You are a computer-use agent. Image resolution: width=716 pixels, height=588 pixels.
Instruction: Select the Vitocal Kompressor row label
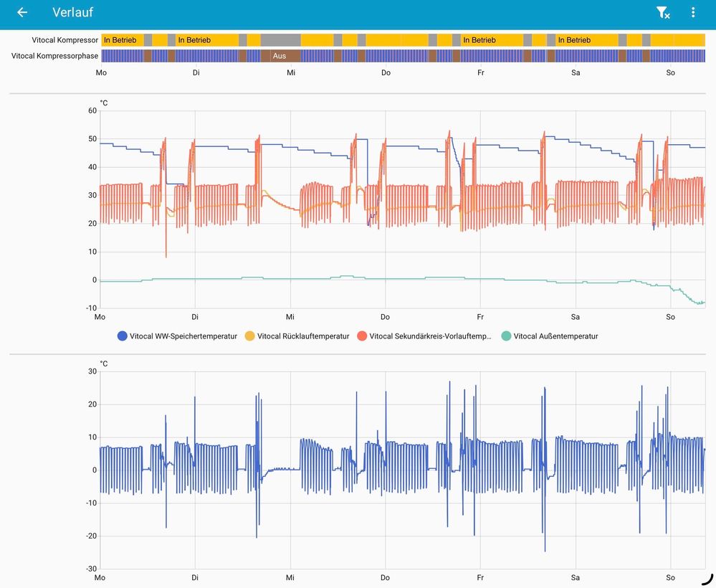(65, 40)
